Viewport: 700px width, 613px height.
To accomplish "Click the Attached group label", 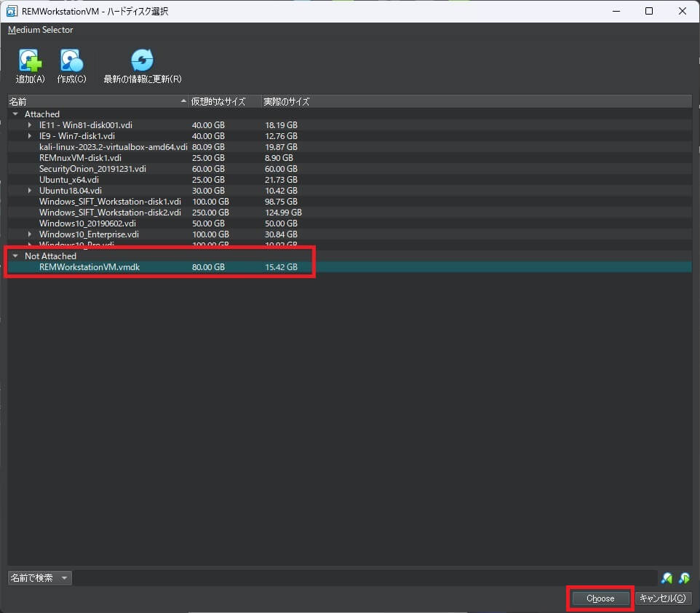I will (42, 114).
